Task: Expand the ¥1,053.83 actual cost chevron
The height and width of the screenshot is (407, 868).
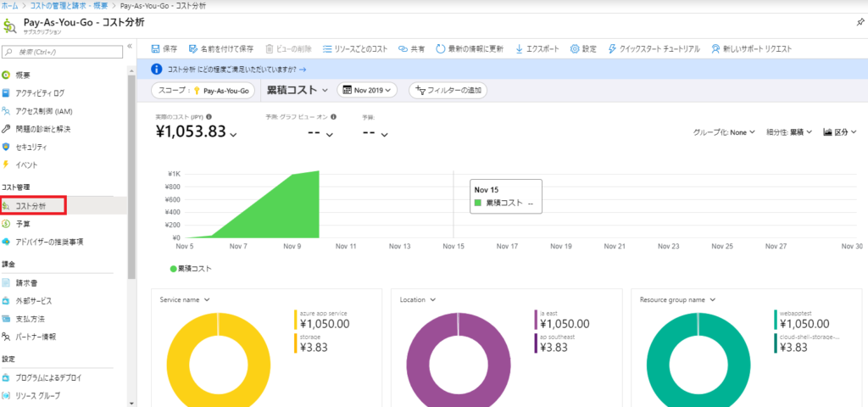Action: [234, 135]
